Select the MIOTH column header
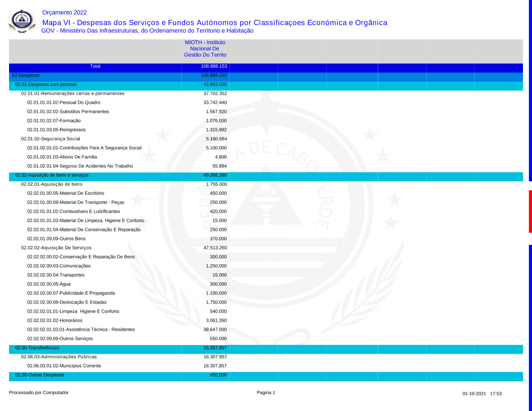This screenshot has height=411, width=532. (205, 48)
